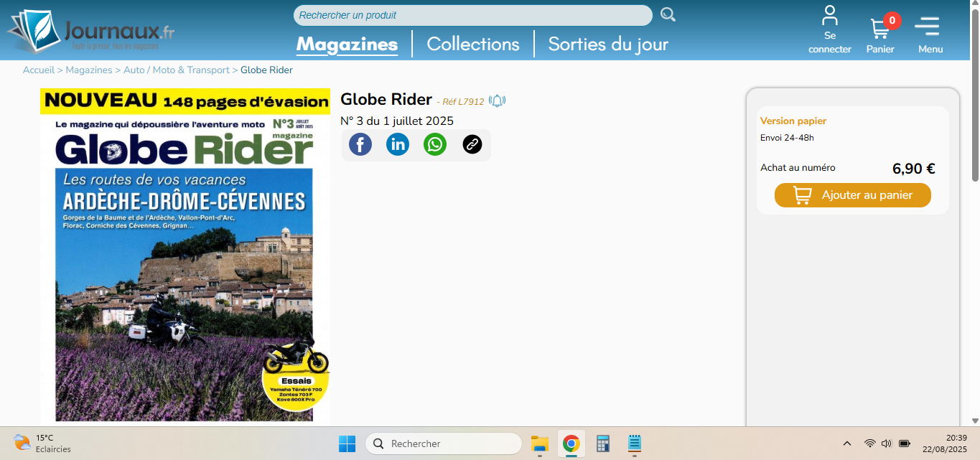Show hidden system tray icons chevron
Image resolution: width=980 pixels, height=460 pixels.
click(x=847, y=443)
